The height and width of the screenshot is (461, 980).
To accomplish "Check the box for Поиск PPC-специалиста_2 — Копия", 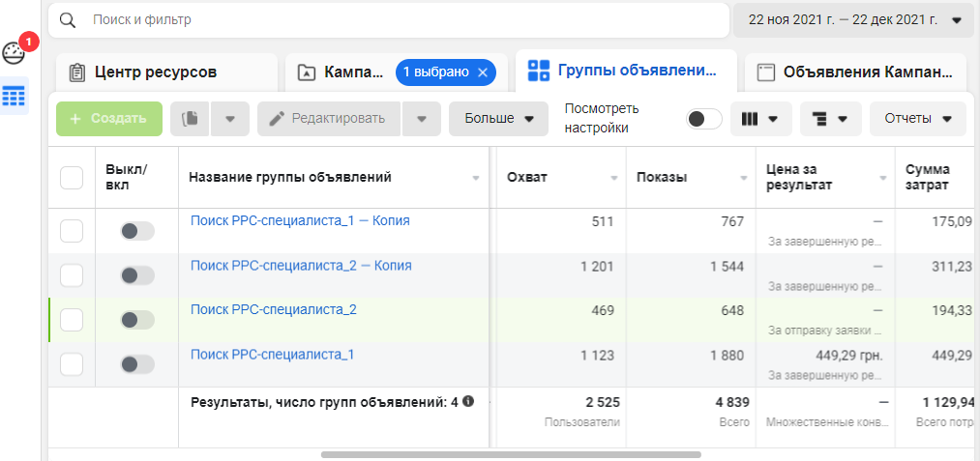I will pyautogui.click(x=72, y=275).
